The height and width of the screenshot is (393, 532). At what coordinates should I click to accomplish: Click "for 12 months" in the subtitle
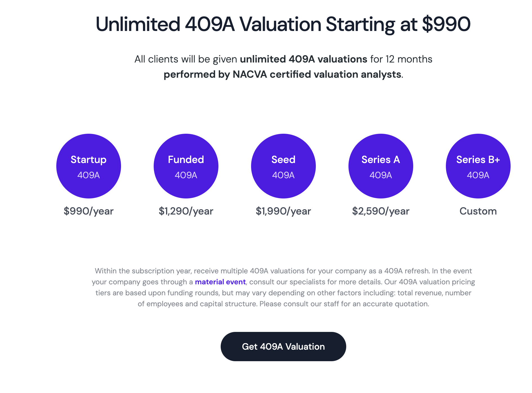pos(401,59)
